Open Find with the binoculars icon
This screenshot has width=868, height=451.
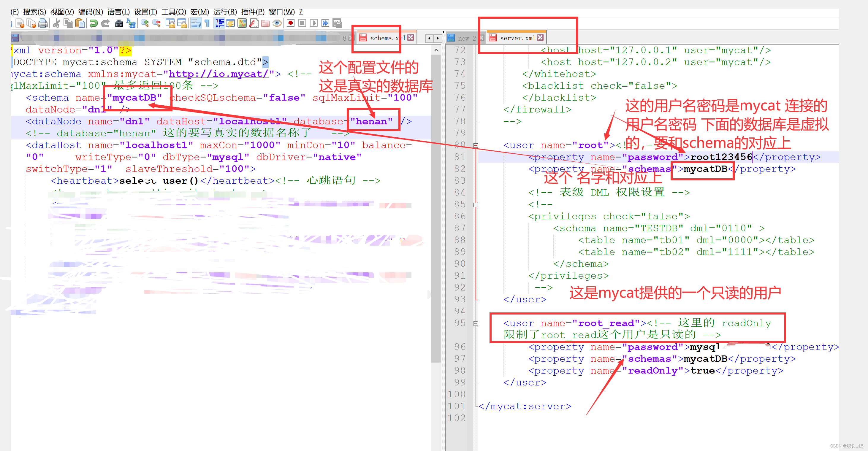tap(119, 23)
